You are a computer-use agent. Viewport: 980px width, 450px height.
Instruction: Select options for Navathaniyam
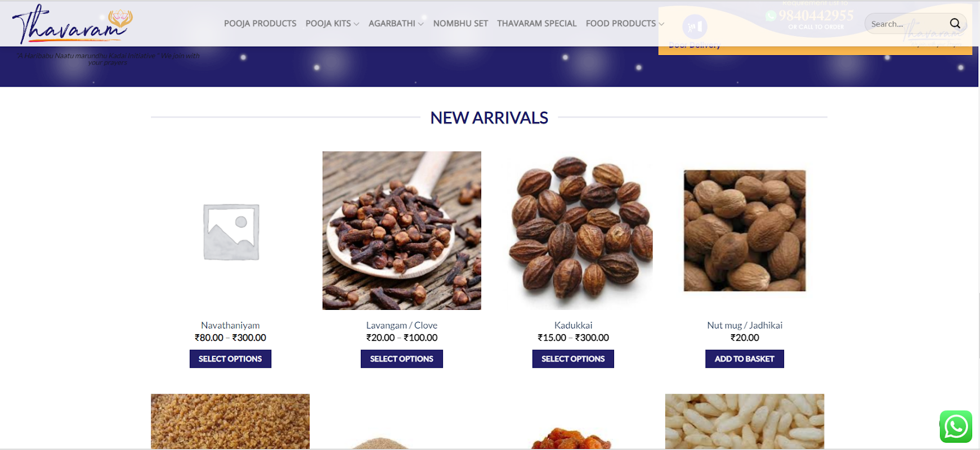pyautogui.click(x=230, y=359)
